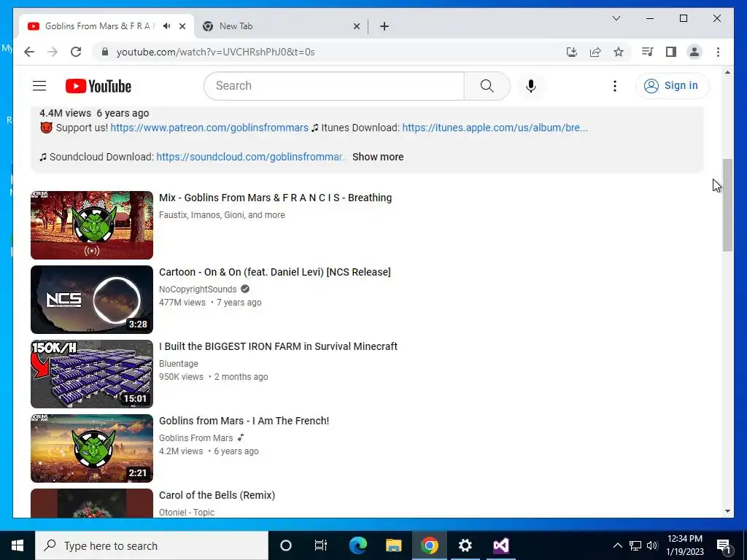The height and width of the screenshot is (560, 747).
Task: Click I Built the BIGGEST IRON FARM title
Action: (x=278, y=346)
